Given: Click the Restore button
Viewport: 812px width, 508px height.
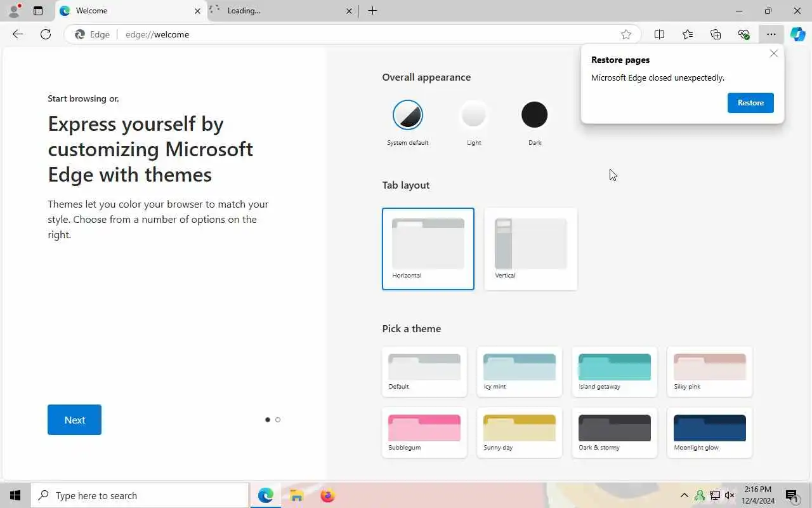Looking at the screenshot, I should click(750, 103).
